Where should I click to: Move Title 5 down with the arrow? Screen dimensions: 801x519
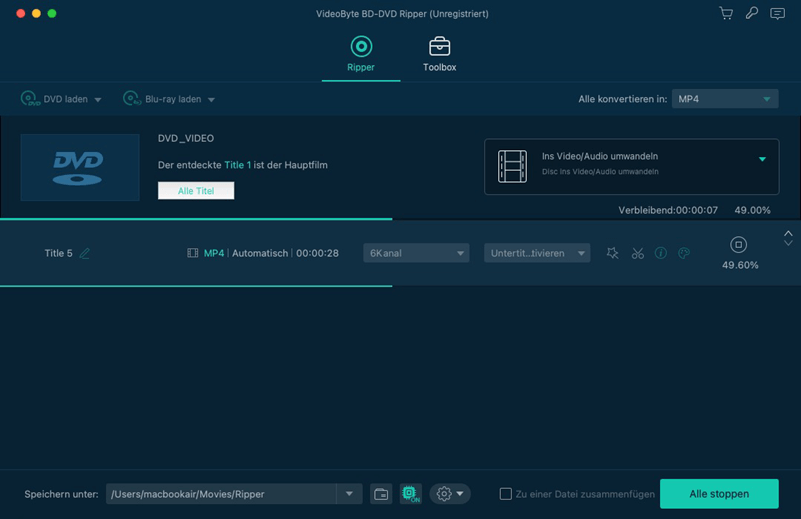tap(788, 243)
